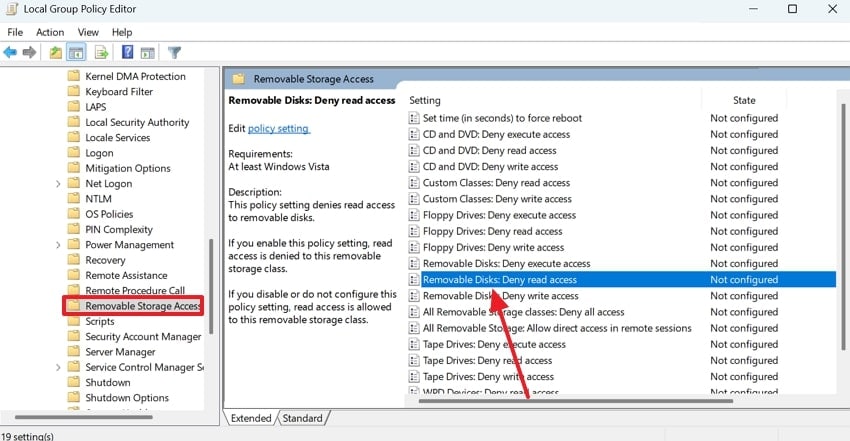850x441 pixels.
Task: Click policy icon beside Custom Classes: Deny write access
Action: pyautogui.click(x=414, y=199)
